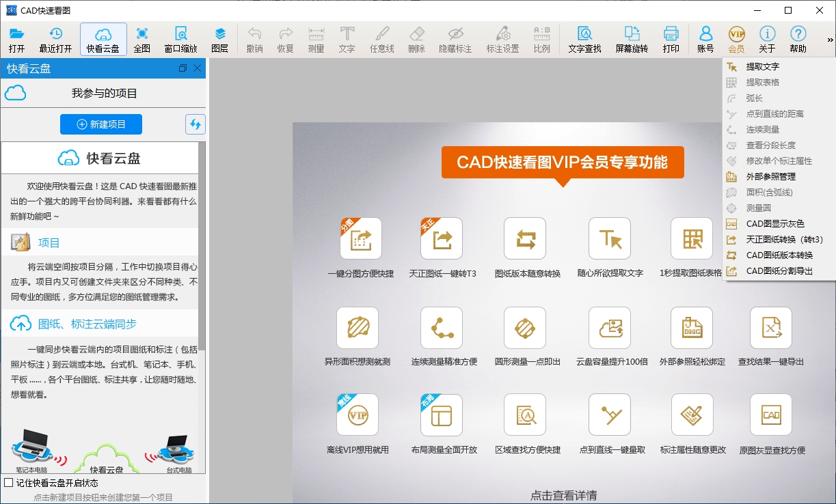Viewport: 836px width, 504px height.
Task: Open the 帮助 help icon
Action: click(x=798, y=40)
